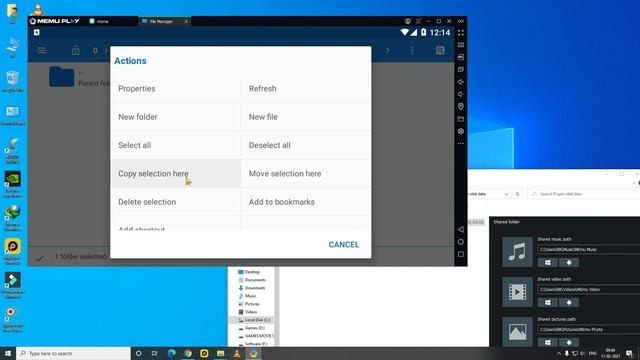Open Windows location for shared pictures path
The image size is (640, 360).
[x=548, y=342]
